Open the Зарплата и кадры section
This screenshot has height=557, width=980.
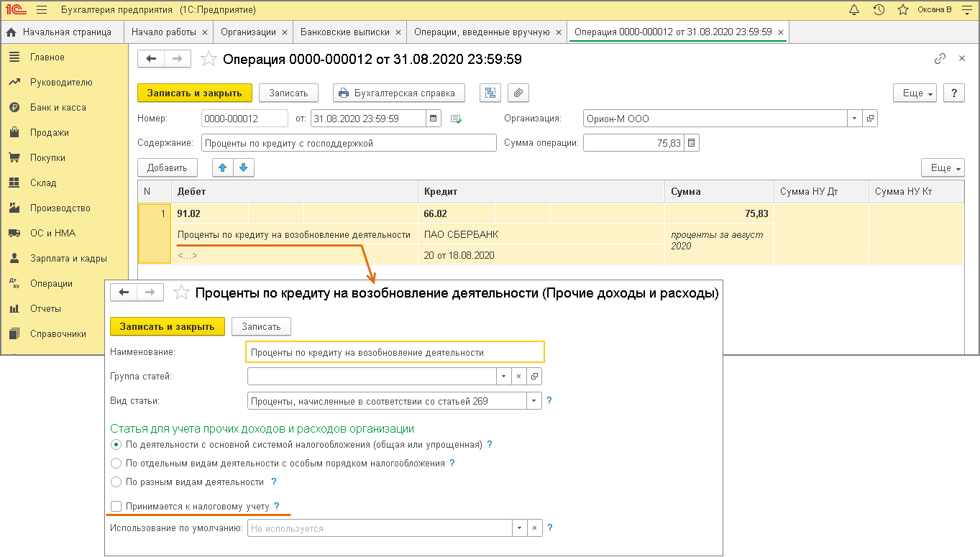(x=68, y=259)
